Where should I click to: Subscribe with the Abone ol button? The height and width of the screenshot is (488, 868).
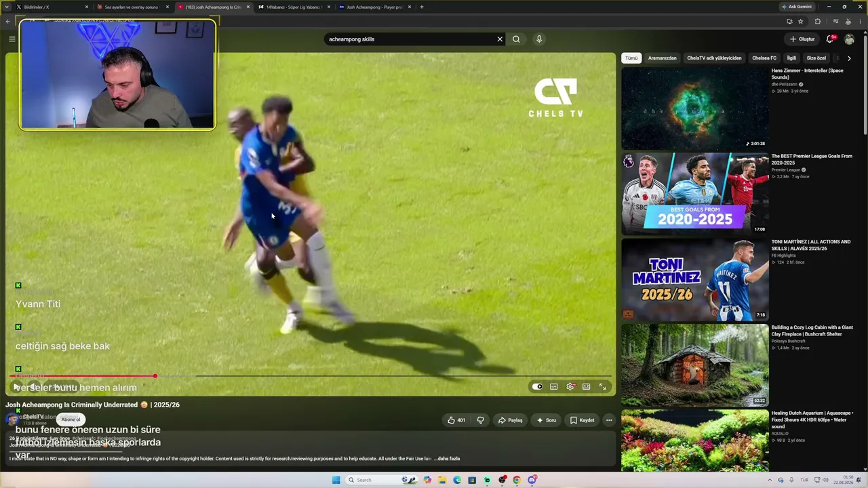tap(71, 420)
